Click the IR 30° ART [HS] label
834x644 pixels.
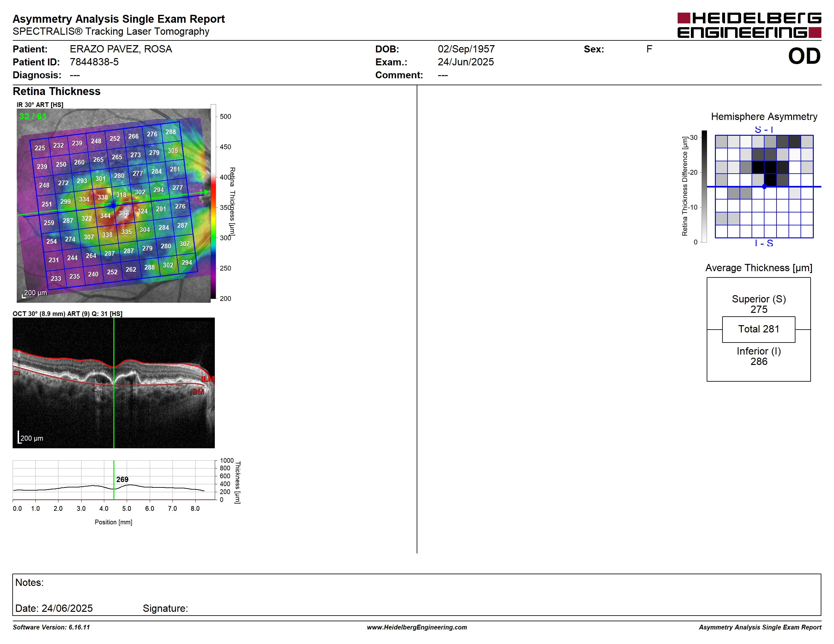[x=40, y=104]
